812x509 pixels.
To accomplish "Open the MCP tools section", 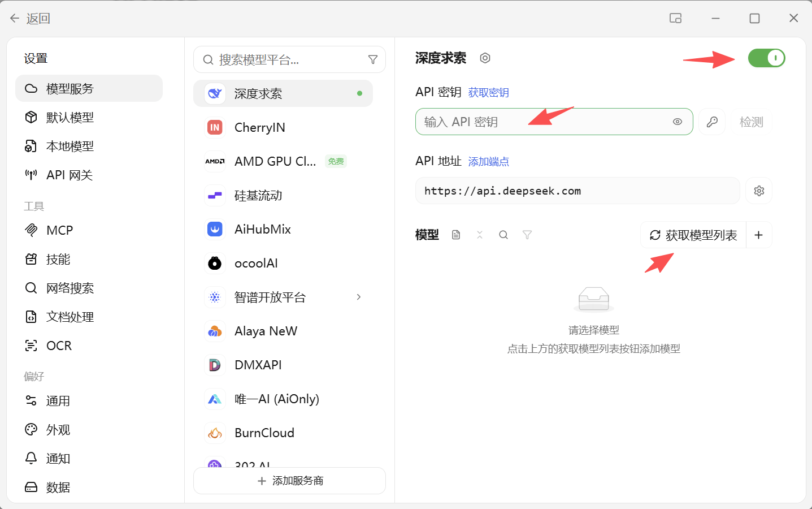I will (x=89, y=230).
